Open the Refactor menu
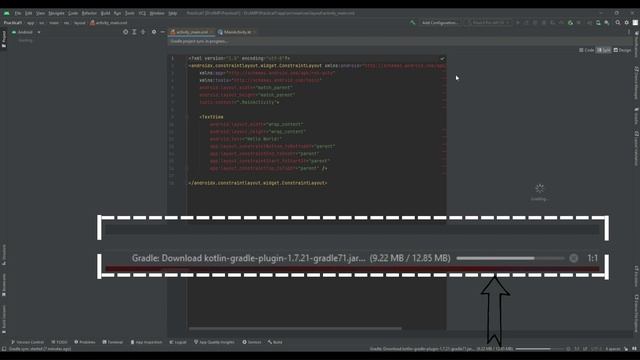Image resolution: width=640 pixels, height=360 pixels. pyautogui.click(x=89, y=13)
